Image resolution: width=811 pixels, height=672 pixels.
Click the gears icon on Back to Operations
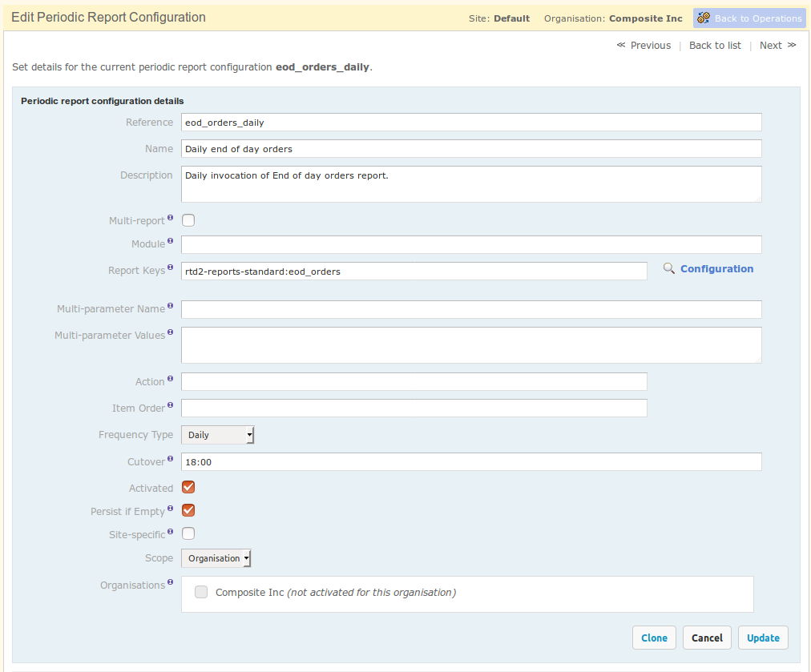(x=704, y=18)
